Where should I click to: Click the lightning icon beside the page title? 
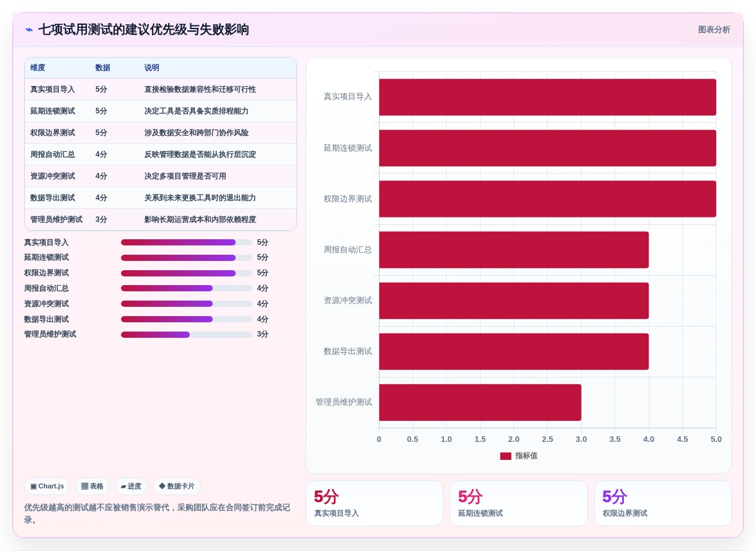(29, 30)
